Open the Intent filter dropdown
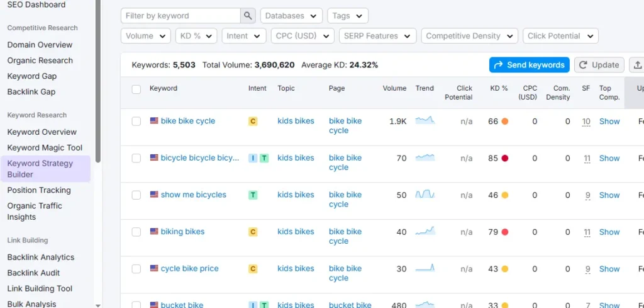Viewport: 644px width, 308px height. tap(244, 36)
